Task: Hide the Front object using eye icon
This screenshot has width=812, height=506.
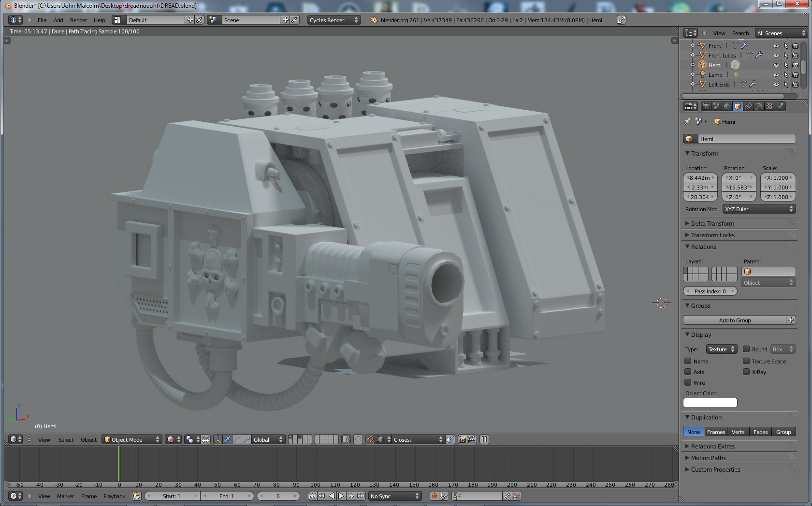Action: 776,46
